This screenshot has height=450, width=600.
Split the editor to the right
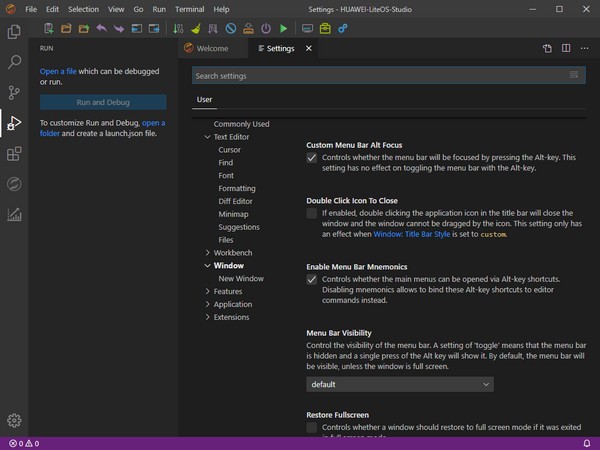(566, 48)
